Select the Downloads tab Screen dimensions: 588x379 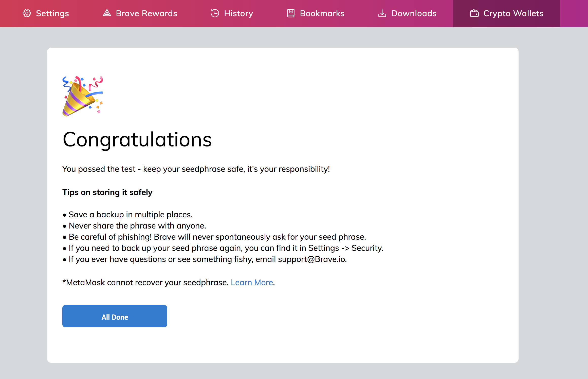pos(414,13)
